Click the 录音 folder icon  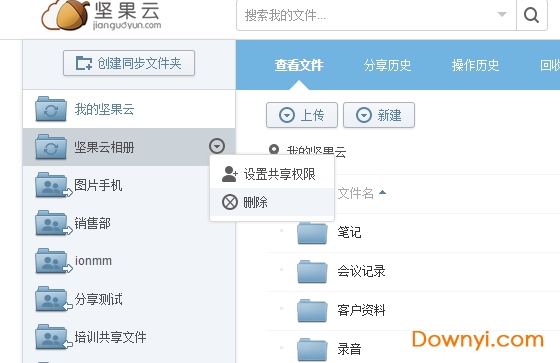[312, 349]
